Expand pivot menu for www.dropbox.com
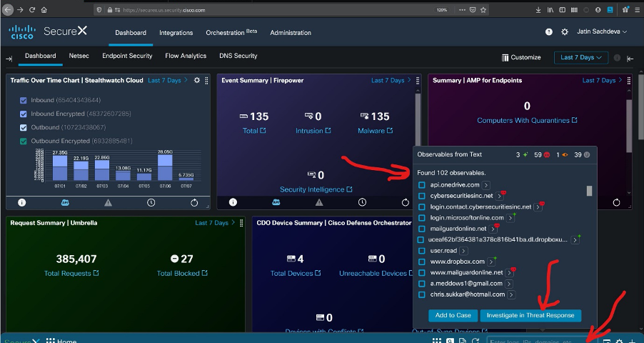The height and width of the screenshot is (343, 644). pyautogui.click(x=490, y=262)
